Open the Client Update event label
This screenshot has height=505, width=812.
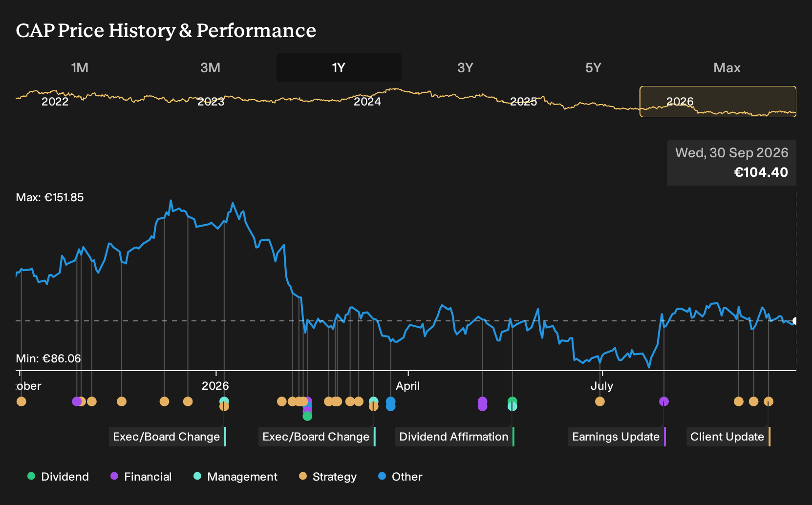pos(728,437)
